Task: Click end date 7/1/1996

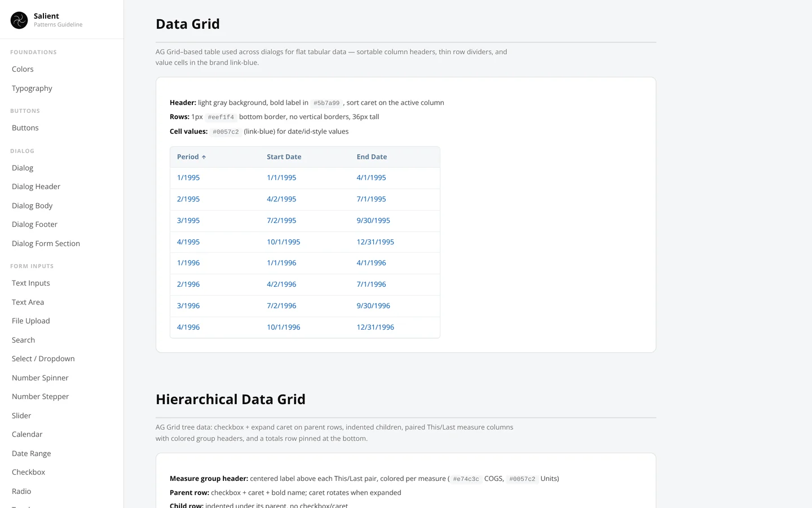Action: tap(371, 284)
